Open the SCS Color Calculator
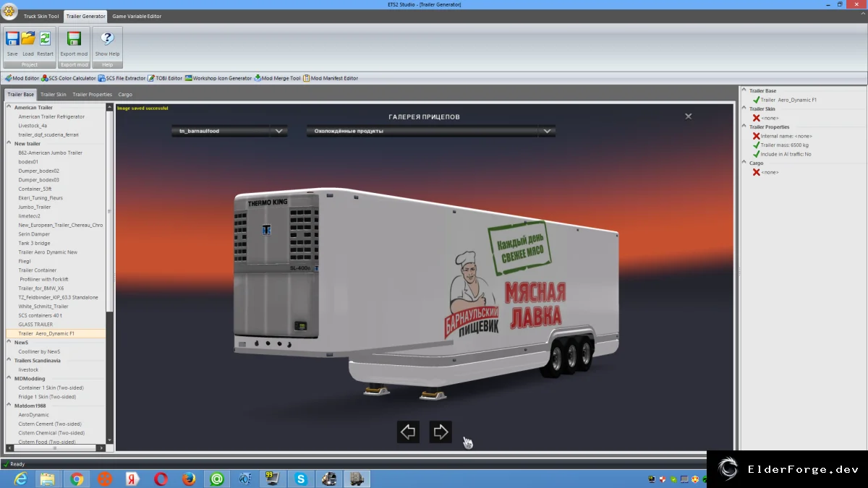Screen dimensions: 868x488 pyautogui.click(x=69, y=78)
